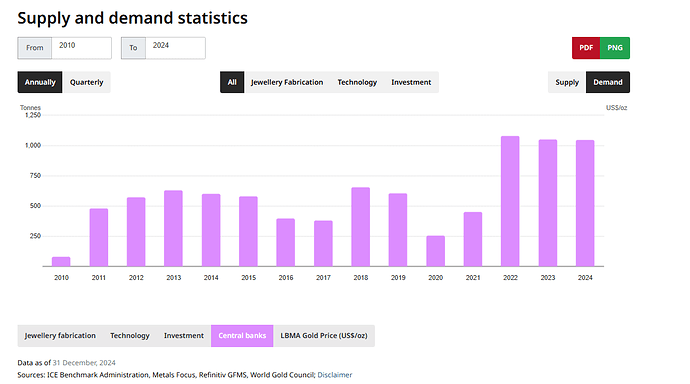Click the 2010 bar in chart
Image resolution: width=690 pixels, height=384 pixels.
pos(61,262)
